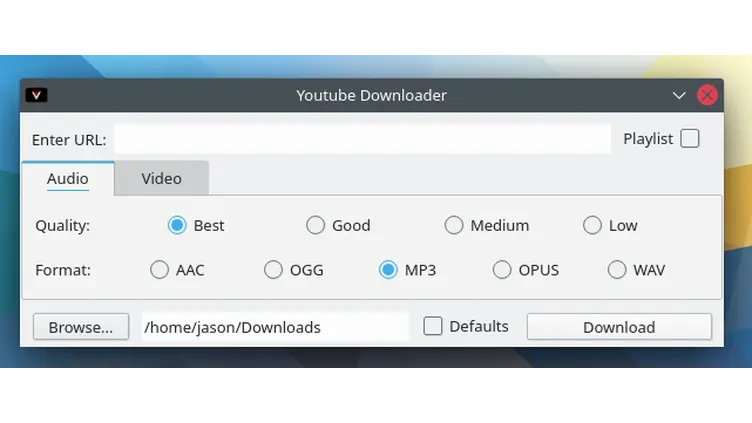Switch to the Video tab
The width and height of the screenshot is (752, 423).
161,178
